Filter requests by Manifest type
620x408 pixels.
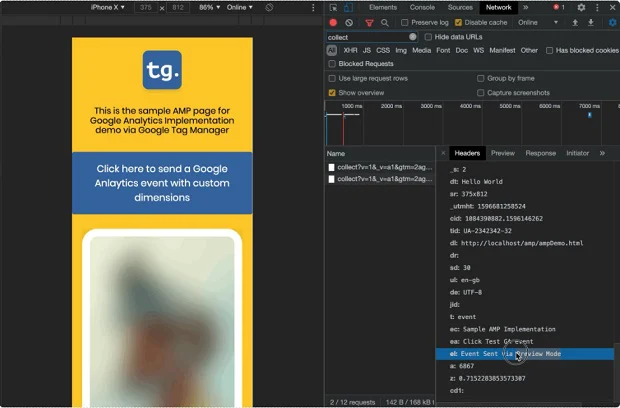coord(502,50)
